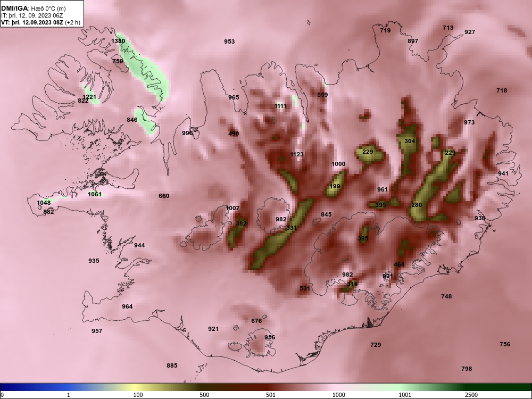Click the valid time line 'VT: þri. 12.09.2023 08Z (+2 h)'
The width and height of the screenshot is (532, 399).
(x=41, y=22)
